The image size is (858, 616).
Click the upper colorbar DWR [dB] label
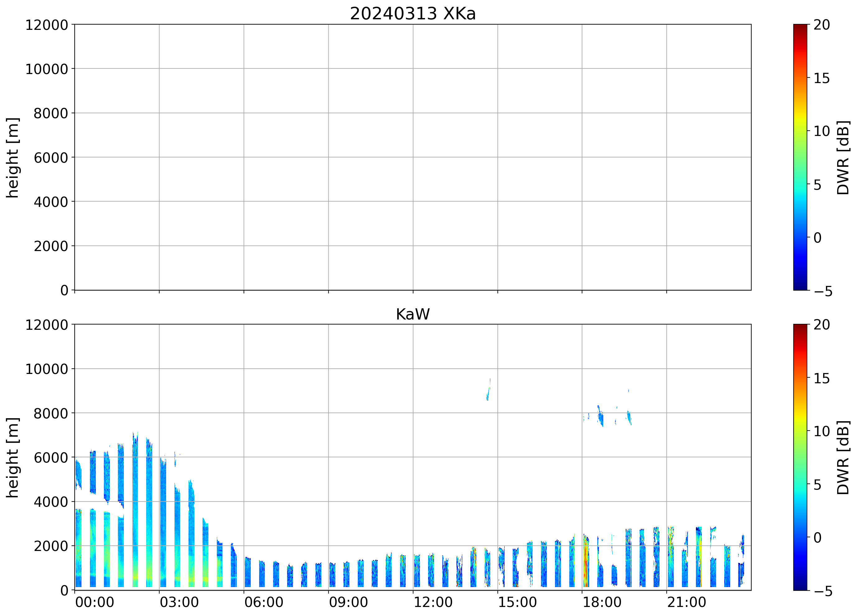[x=843, y=157]
